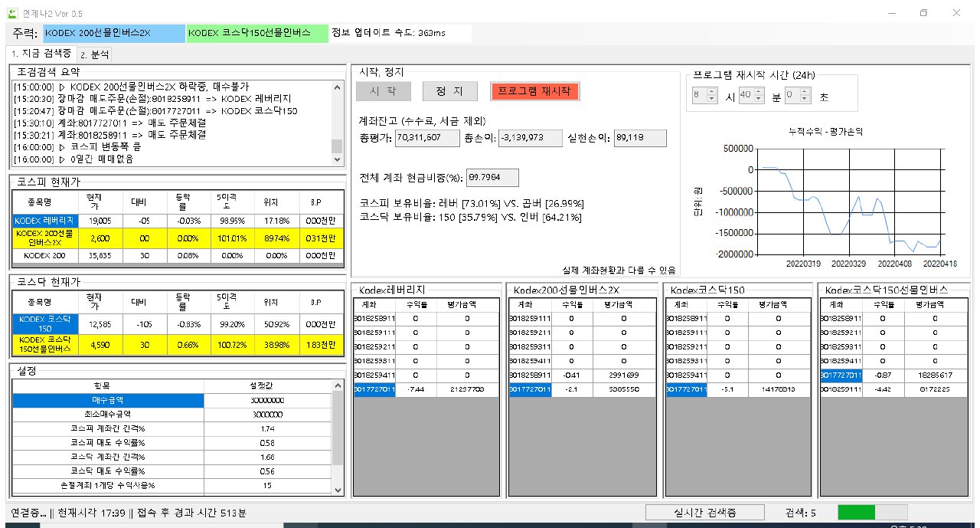Click the -7.44 수익률 cell under Kodex레버리지
This screenshot has width=980, height=528.
click(416, 390)
